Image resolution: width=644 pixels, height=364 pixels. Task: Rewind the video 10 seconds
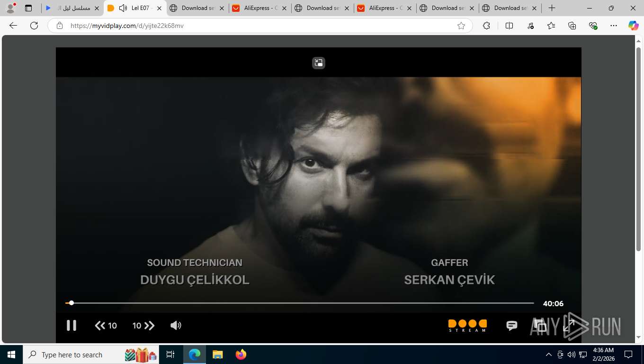coord(106,326)
